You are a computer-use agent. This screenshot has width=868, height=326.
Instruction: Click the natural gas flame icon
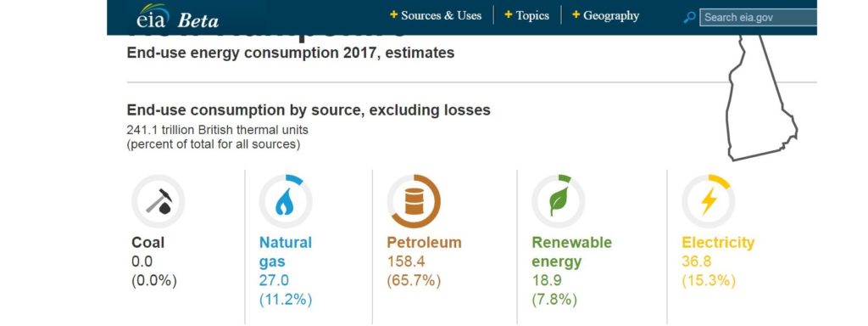pos(286,202)
